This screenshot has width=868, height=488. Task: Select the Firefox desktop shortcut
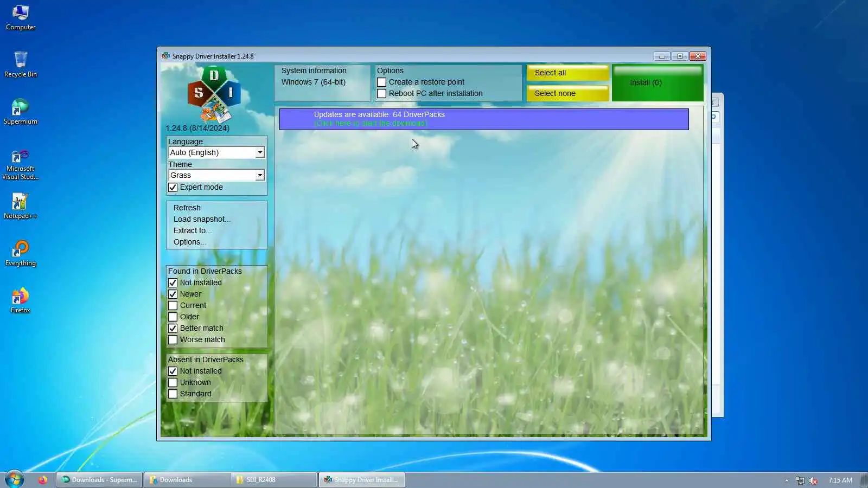tap(21, 300)
